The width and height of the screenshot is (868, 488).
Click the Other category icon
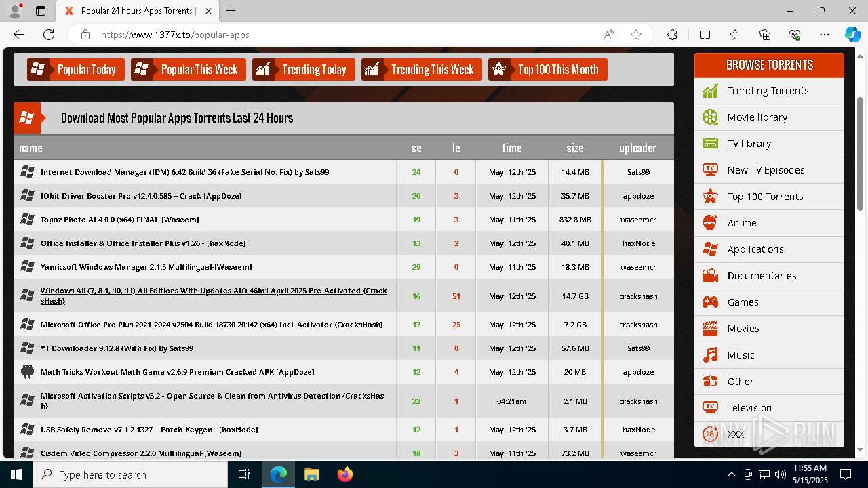710,382
